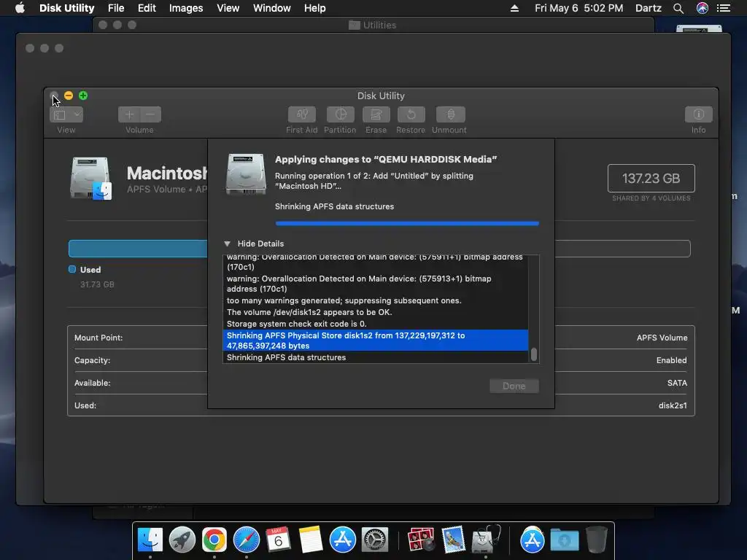Click the APFS Volume type value
The height and width of the screenshot is (560, 747).
[x=662, y=338]
